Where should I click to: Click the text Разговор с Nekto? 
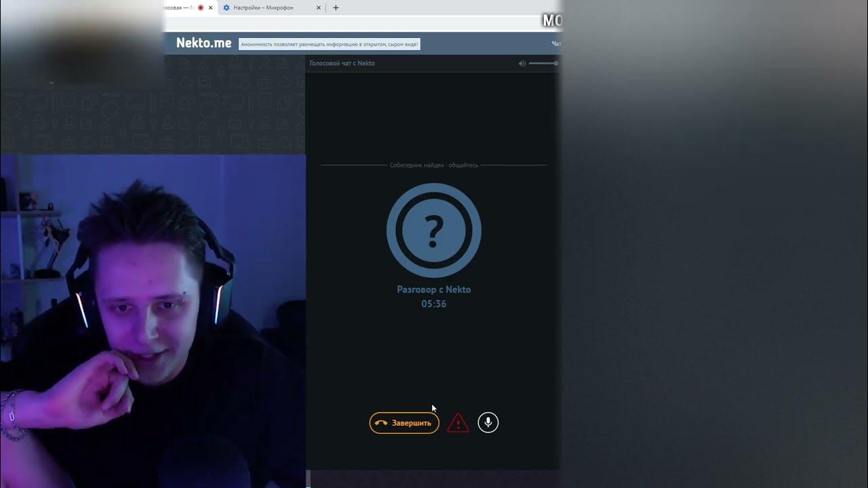(x=434, y=289)
